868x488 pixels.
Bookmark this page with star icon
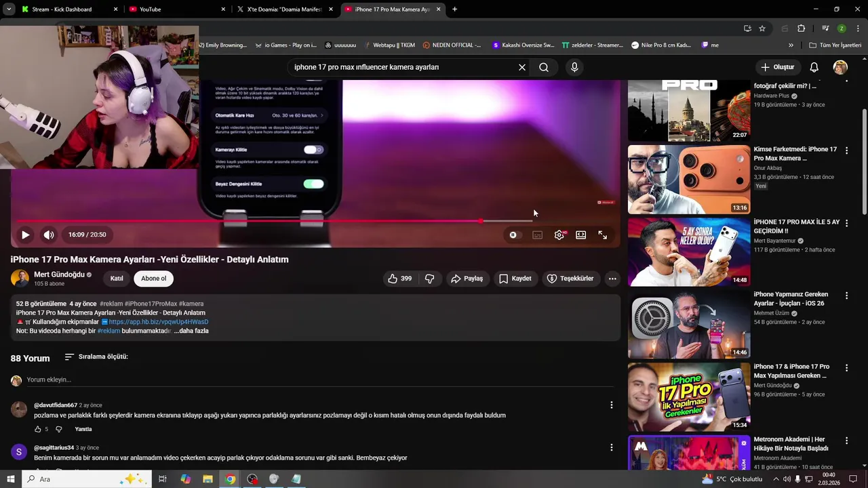762,28
